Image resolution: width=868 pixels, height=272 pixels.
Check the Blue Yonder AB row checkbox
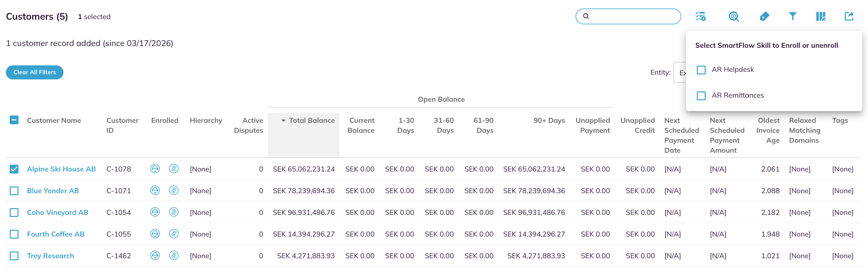pos(14,191)
